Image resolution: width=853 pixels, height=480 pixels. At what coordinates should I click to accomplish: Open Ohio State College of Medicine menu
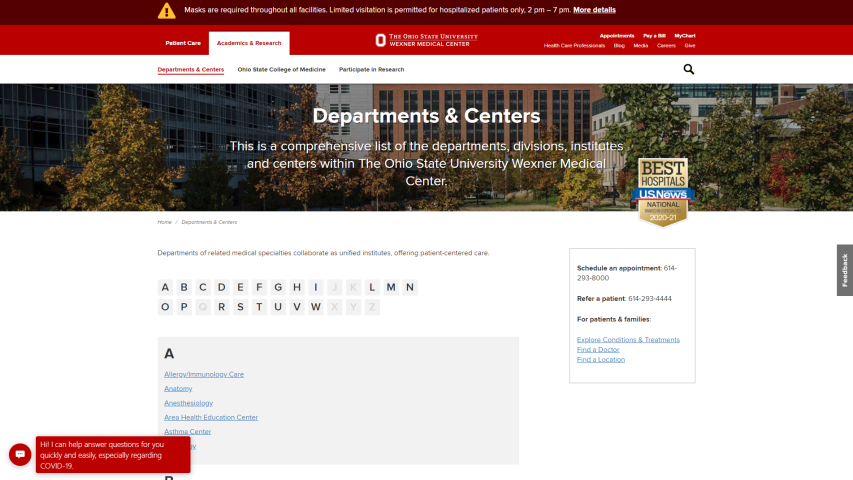tap(281, 70)
